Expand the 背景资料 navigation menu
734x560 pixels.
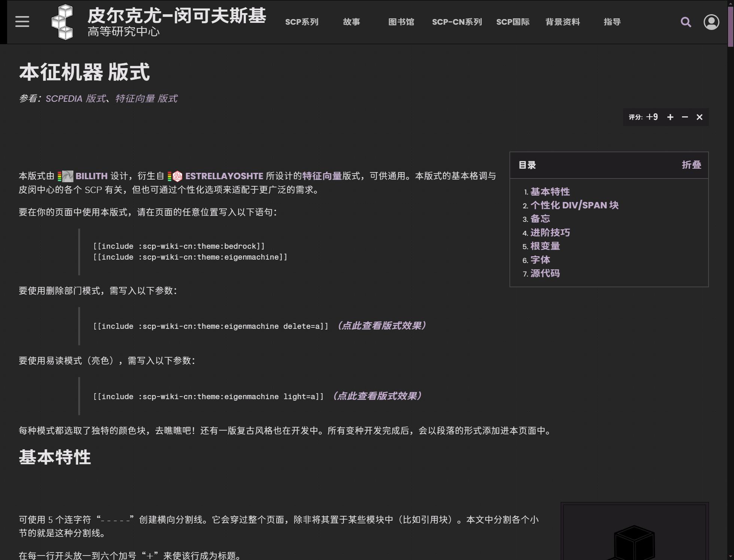pyautogui.click(x=563, y=22)
